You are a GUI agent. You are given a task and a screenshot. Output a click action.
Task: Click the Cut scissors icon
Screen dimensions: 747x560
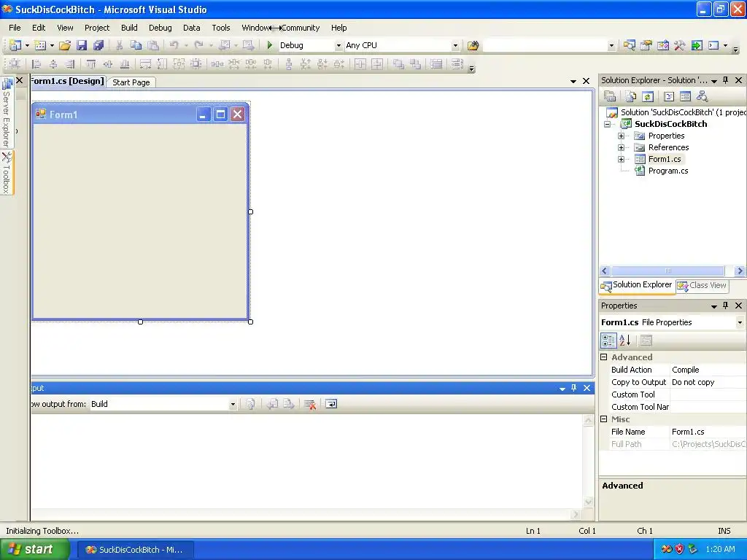119,45
